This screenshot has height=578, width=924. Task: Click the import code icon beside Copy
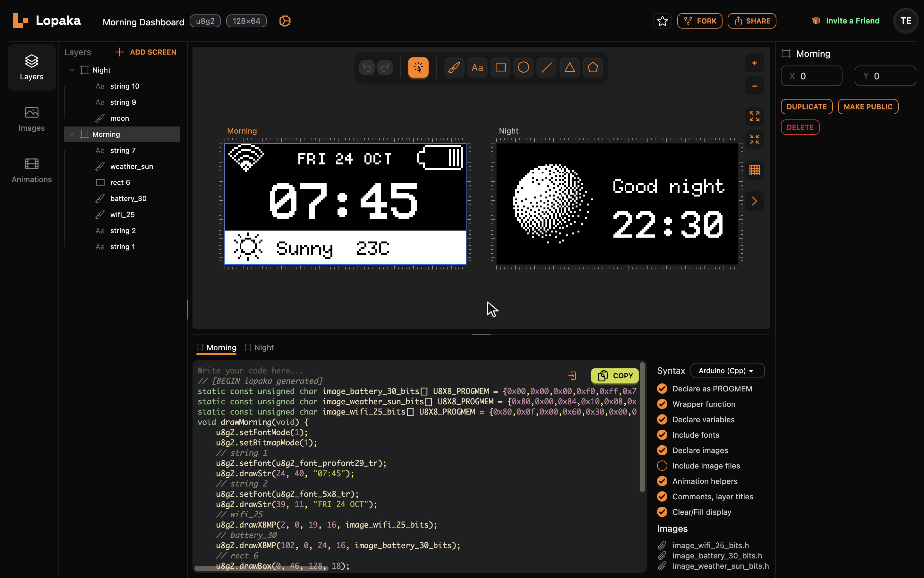[x=572, y=376]
